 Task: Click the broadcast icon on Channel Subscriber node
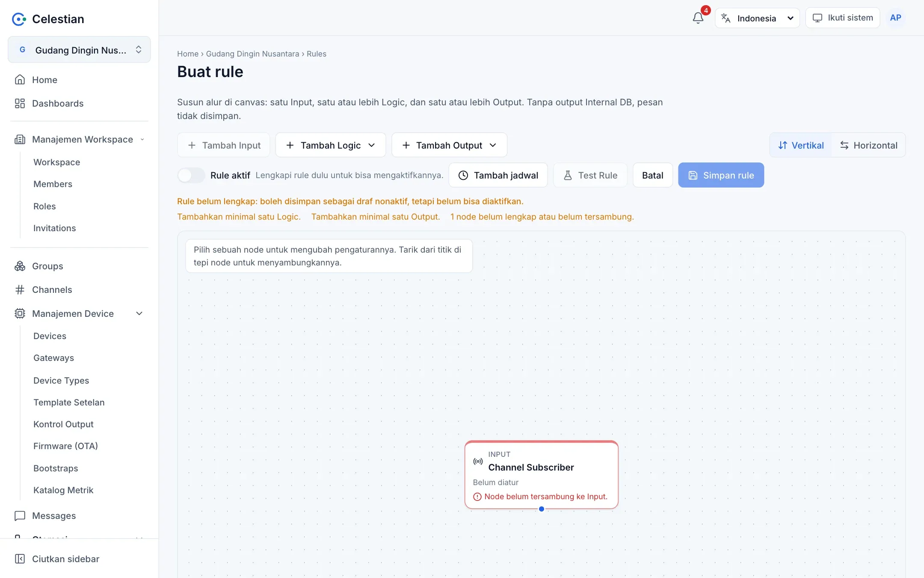[478, 461]
